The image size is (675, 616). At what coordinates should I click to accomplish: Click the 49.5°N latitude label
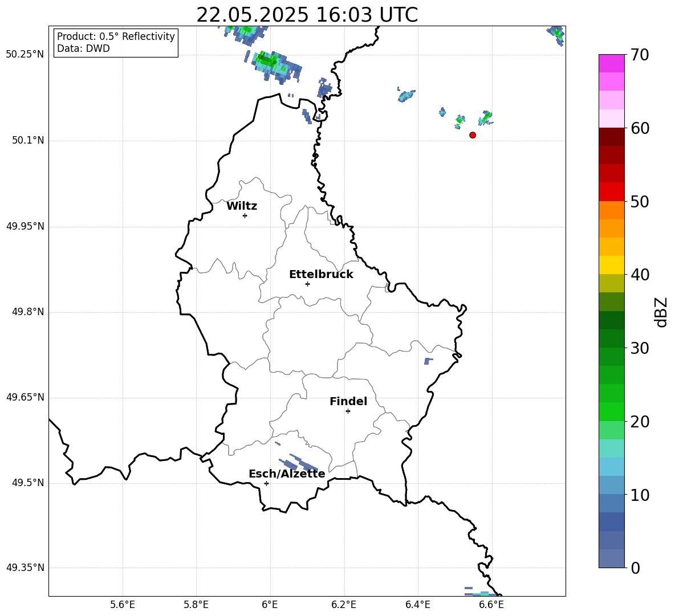28,483
